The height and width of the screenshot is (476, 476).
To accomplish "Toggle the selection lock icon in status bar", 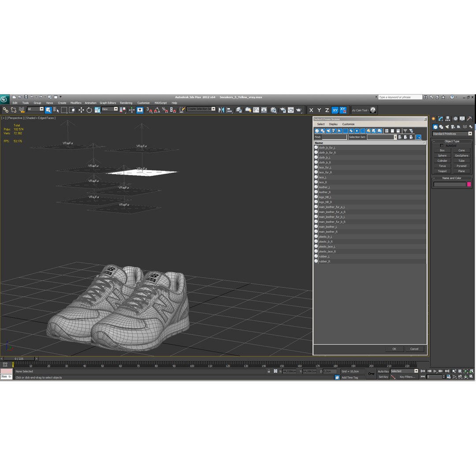I will (x=269, y=371).
